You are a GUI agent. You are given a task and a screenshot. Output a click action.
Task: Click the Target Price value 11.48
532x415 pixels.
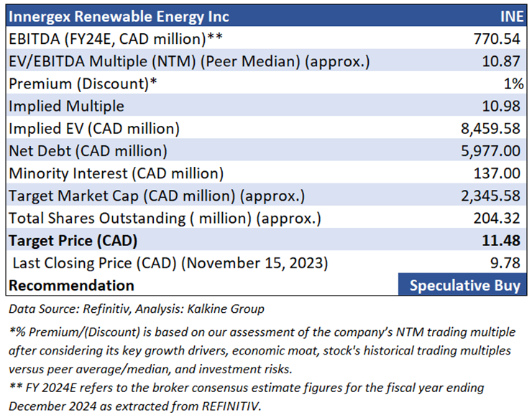(x=503, y=240)
